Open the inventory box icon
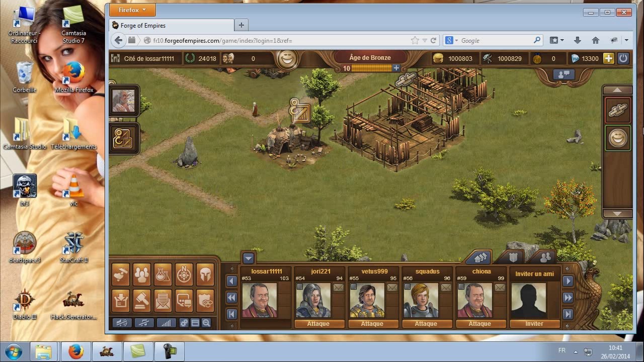Viewport: 644px width, 362px height. coord(121,300)
